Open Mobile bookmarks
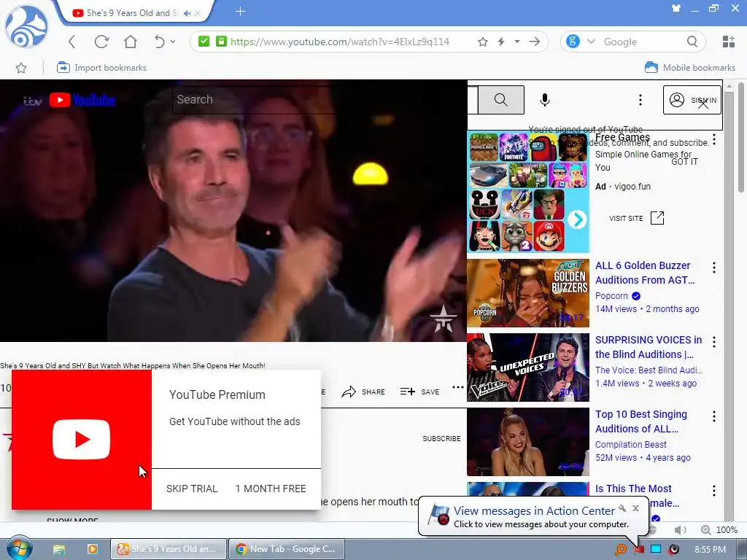This screenshot has height=560, width=747. point(690,68)
